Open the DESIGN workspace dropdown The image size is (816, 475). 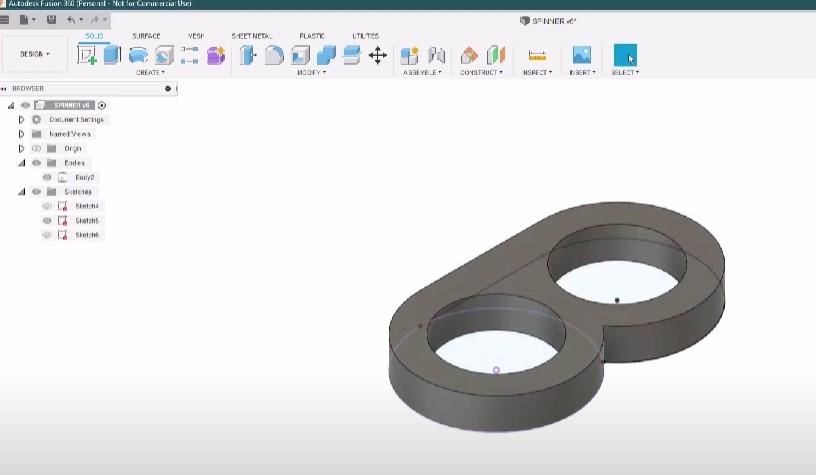tap(35, 54)
